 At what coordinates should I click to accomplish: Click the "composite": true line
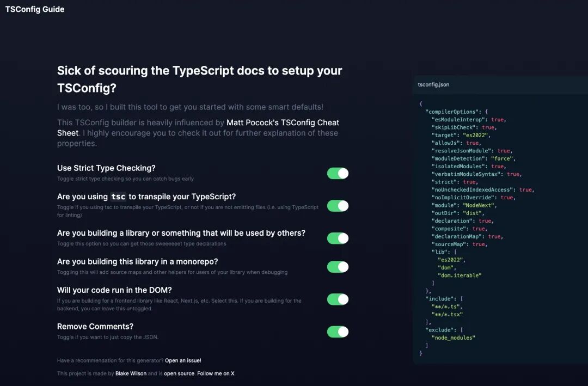[460, 229]
